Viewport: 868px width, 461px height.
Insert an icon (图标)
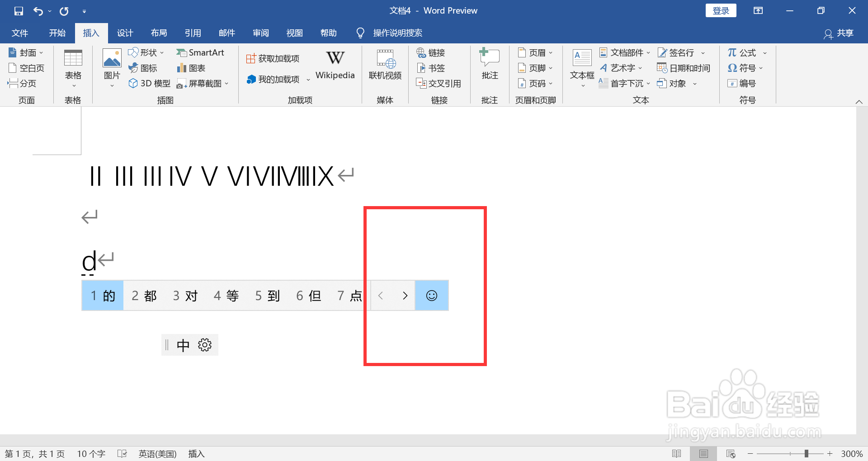[143, 68]
